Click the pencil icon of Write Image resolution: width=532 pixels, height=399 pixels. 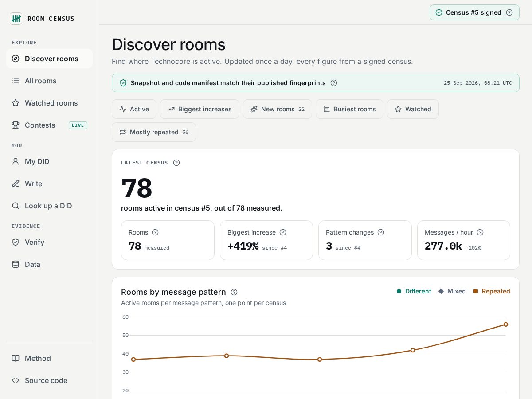pyautogui.click(x=16, y=184)
